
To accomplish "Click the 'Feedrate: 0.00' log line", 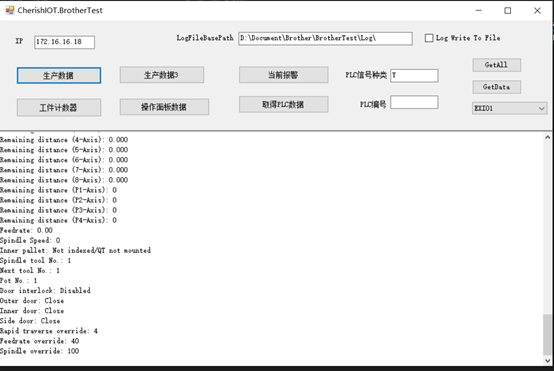I will (x=26, y=230).
